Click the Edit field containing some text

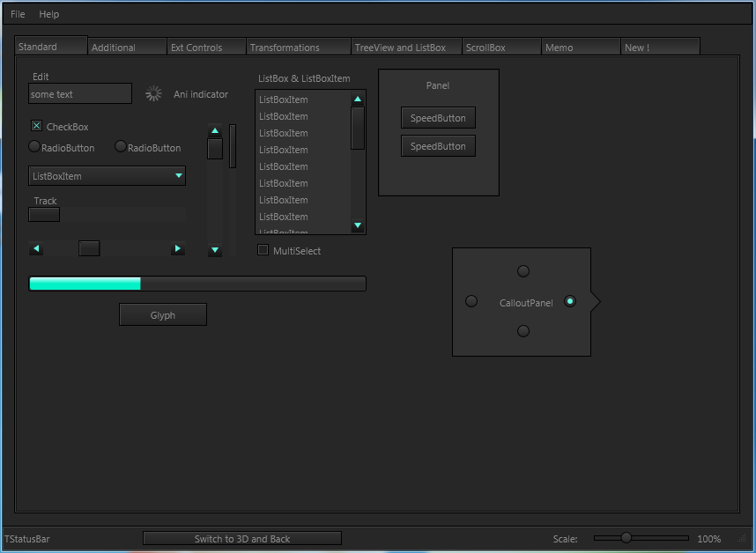point(80,93)
